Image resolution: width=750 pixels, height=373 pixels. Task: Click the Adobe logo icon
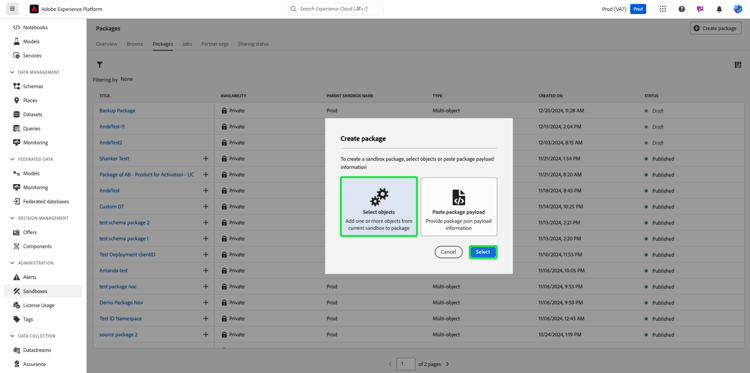click(34, 9)
